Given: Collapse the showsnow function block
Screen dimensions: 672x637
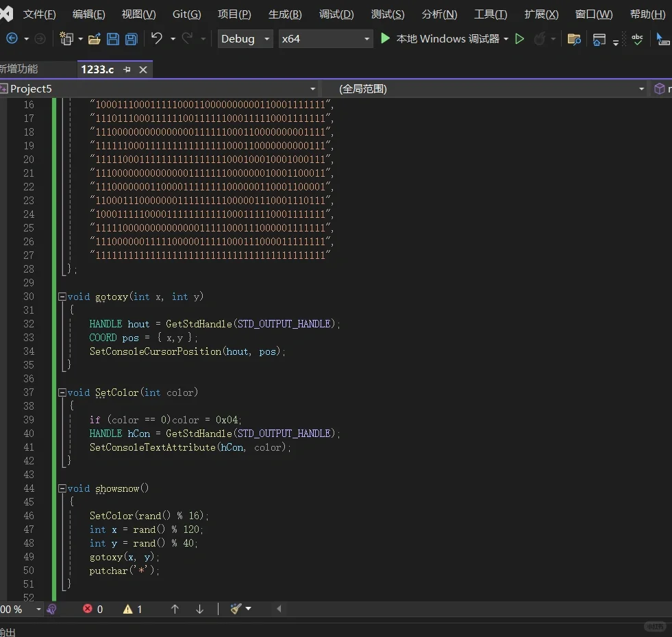Looking at the screenshot, I should point(62,488).
